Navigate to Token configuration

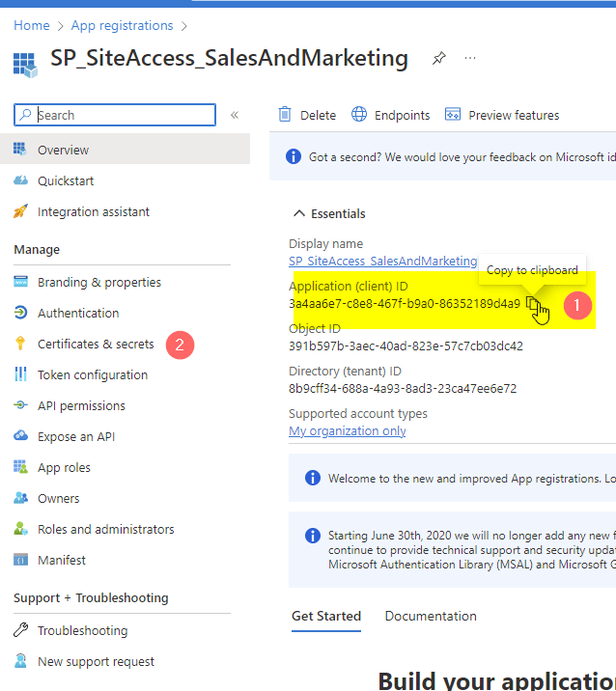point(93,374)
